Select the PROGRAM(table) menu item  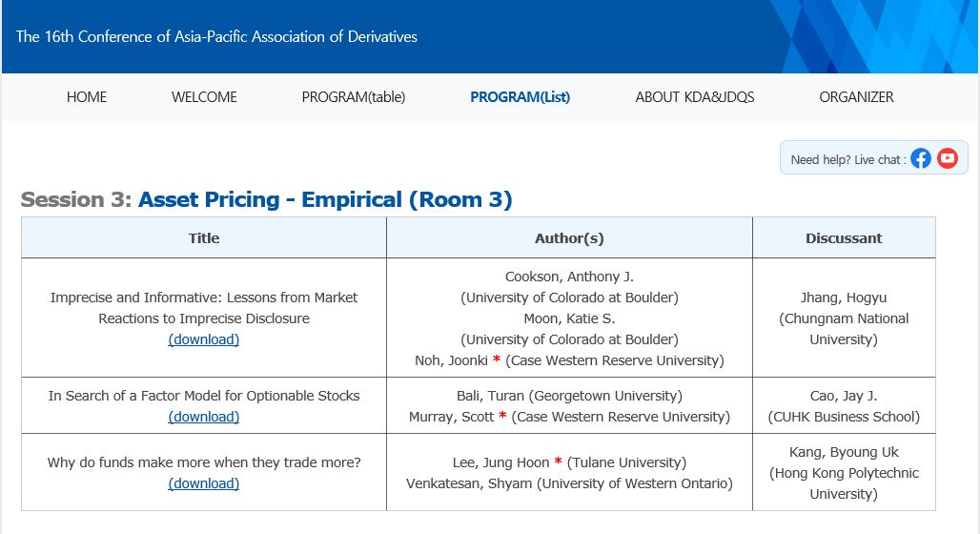click(x=354, y=97)
